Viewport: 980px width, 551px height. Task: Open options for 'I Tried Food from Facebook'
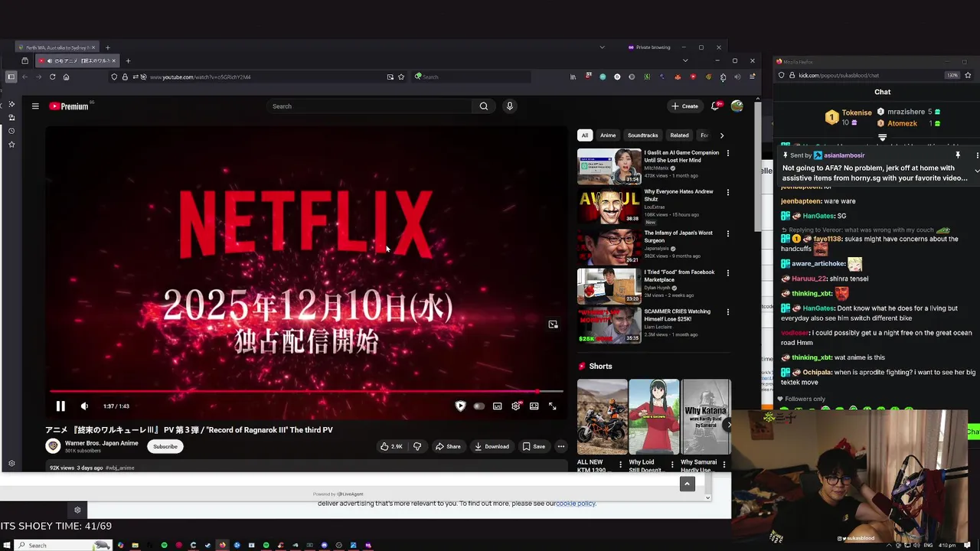tap(727, 272)
